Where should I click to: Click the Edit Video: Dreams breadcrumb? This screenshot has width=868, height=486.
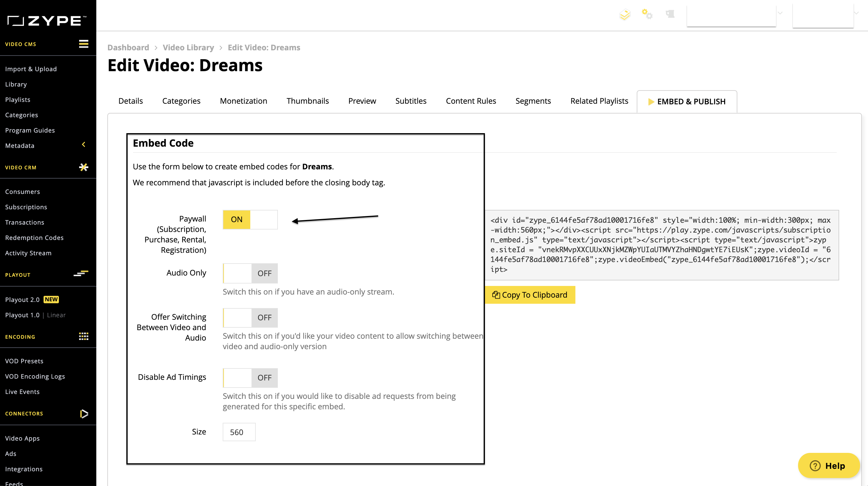[264, 48]
